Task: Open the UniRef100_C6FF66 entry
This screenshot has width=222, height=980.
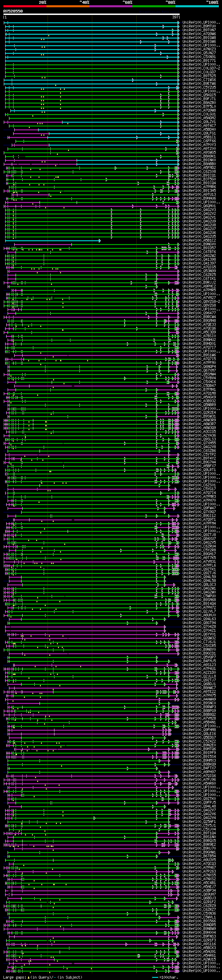Action: (199, 141)
